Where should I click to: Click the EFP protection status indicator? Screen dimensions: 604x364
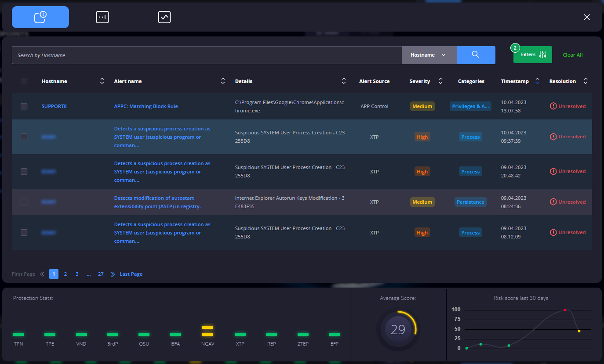pyautogui.click(x=335, y=335)
